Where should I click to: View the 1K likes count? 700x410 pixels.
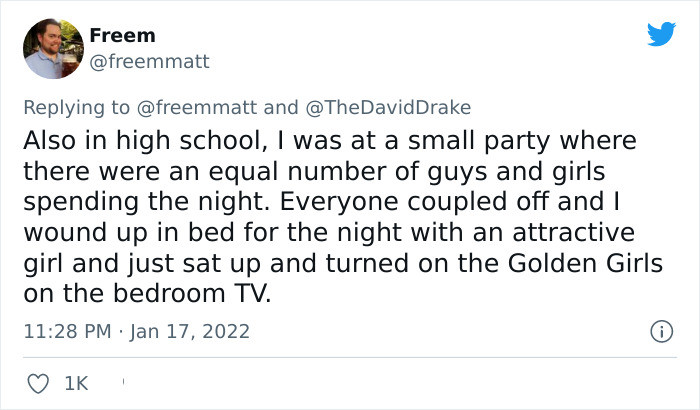pyautogui.click(x=75, y=382)
